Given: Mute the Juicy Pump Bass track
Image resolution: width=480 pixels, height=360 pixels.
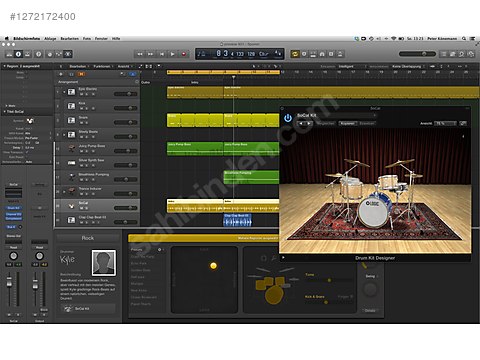Looking at the screenshot, I should [82, 151].
